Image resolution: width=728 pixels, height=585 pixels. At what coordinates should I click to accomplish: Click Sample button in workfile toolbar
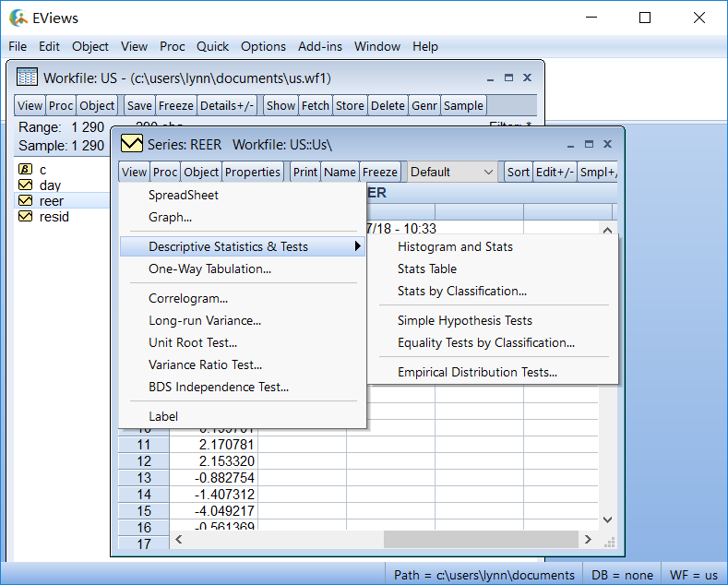tap(463, 105)
